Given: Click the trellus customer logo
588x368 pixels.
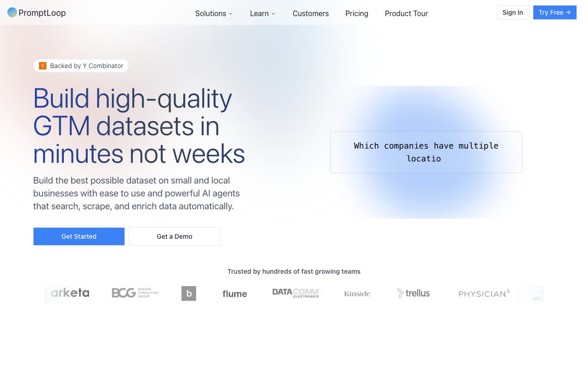Looking at the screenshot, I should point(413,293).
